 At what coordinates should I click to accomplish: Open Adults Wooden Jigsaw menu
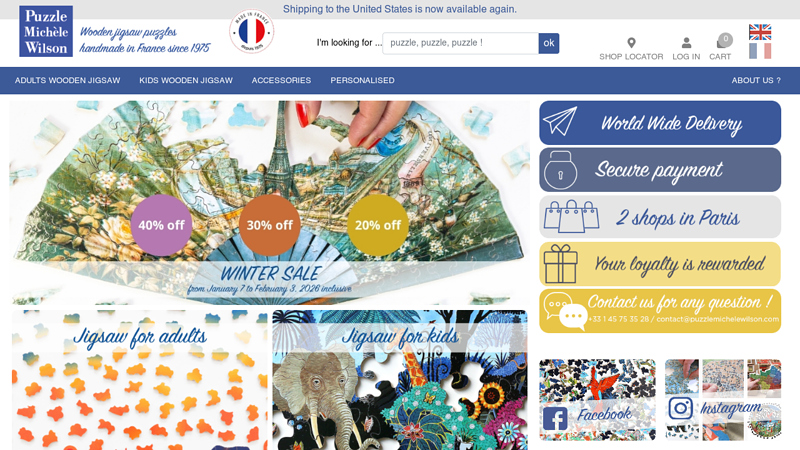point(67,81)
